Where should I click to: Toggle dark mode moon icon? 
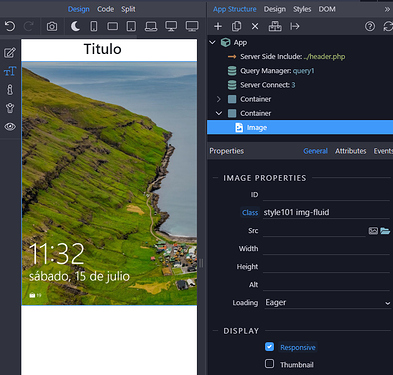75,26
